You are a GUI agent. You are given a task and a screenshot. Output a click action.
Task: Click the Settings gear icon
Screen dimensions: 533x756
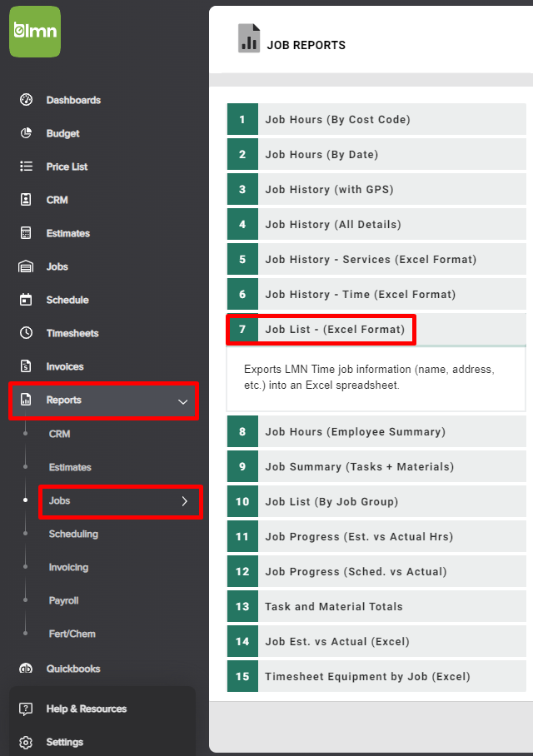point(26,742)
